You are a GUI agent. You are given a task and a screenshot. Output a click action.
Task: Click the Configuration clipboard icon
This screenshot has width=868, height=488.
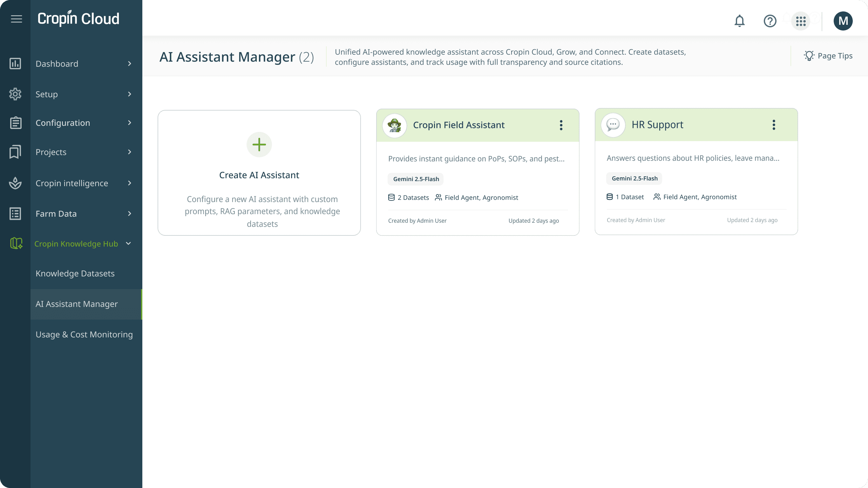point(16,123)
